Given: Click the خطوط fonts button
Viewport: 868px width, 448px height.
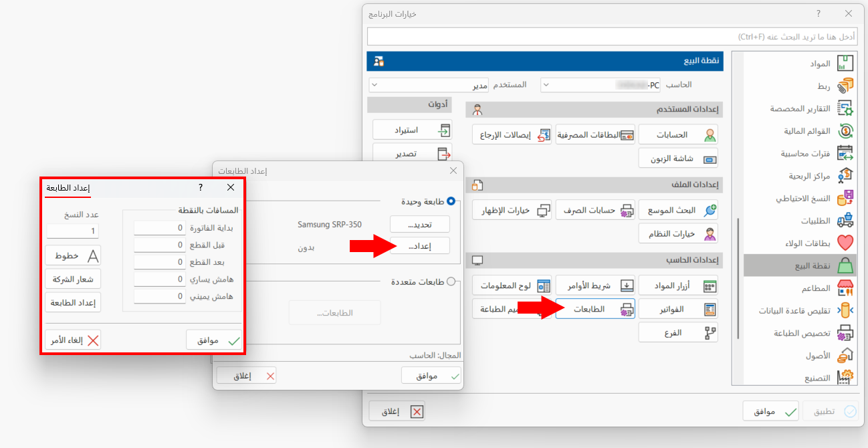Looking at the screenshot, I should pyautogui.click(x=73, y=255).
